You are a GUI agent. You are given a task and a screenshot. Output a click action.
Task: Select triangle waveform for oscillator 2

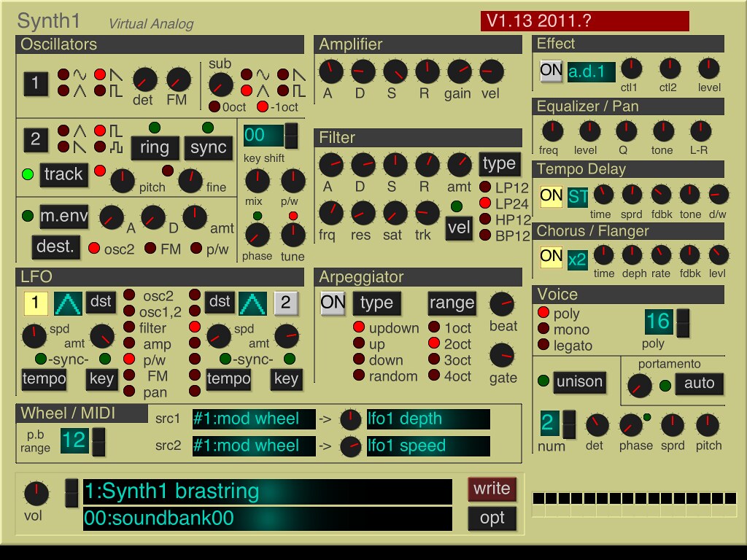[x=63, y=131]
